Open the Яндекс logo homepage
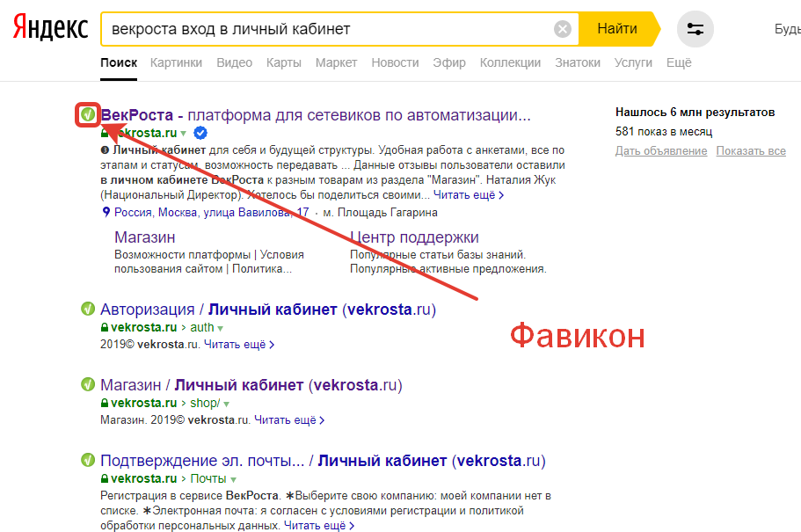 [x=50, y=27]
